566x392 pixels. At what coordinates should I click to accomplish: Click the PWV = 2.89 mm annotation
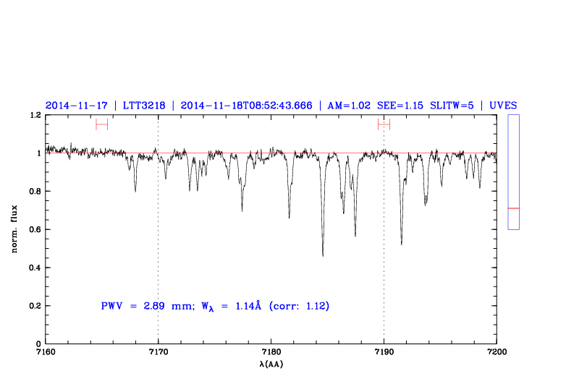point(142,307)
